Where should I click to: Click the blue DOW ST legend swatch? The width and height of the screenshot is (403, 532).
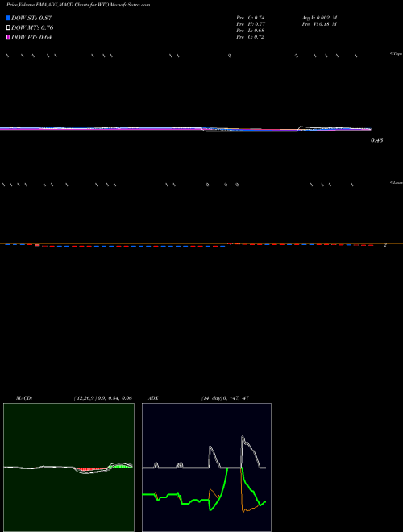tap(8, 18)
